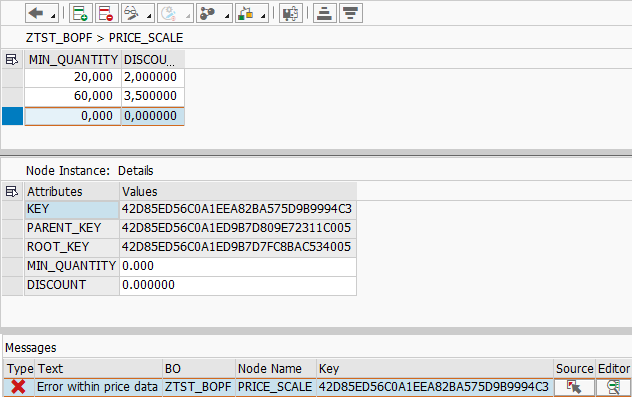This screenshot has width=632, height=397.
Task: Click the 60,000 quantity cell
Action: 73,96
